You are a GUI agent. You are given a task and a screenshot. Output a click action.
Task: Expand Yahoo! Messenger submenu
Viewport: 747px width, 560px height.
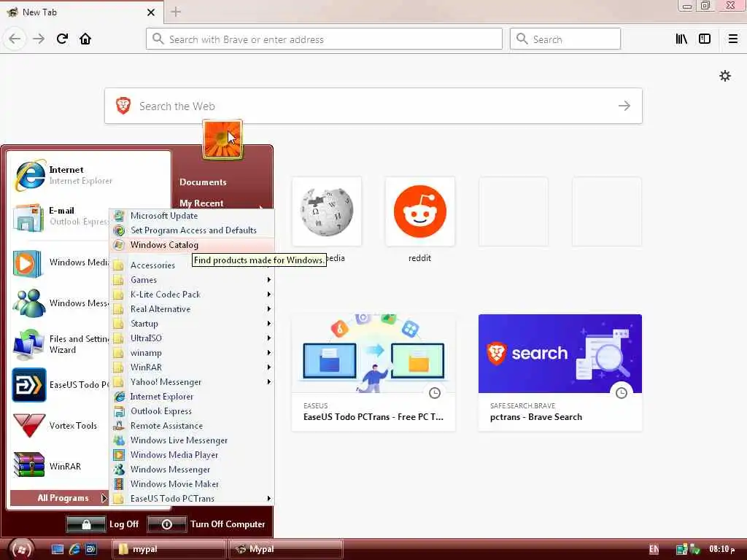pyautogui.click(x=193, y=382)
